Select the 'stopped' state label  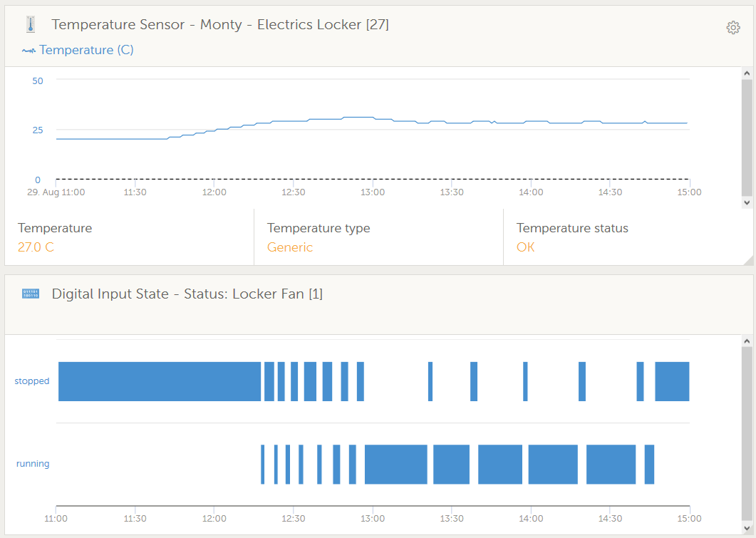[32, 381]
